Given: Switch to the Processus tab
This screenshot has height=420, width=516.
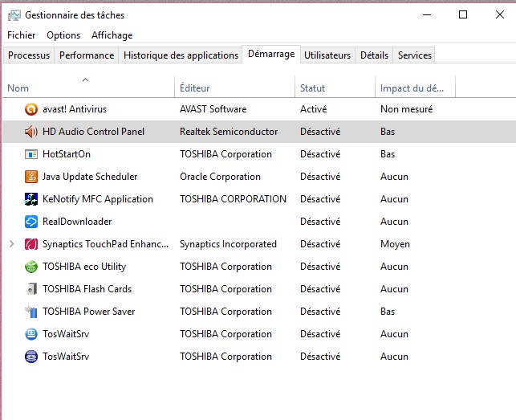Looking at the screenshot, I should [29, 55].
